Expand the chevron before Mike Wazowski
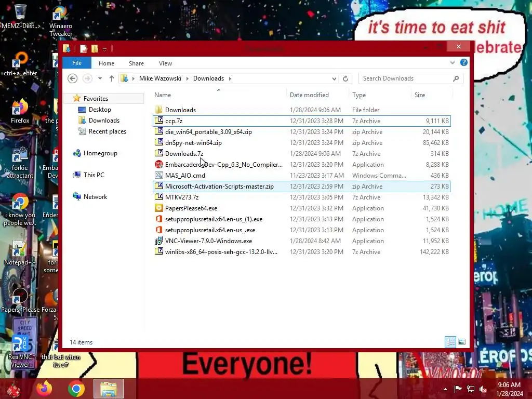This screenshot has height=399, width=532. (134, 78)
